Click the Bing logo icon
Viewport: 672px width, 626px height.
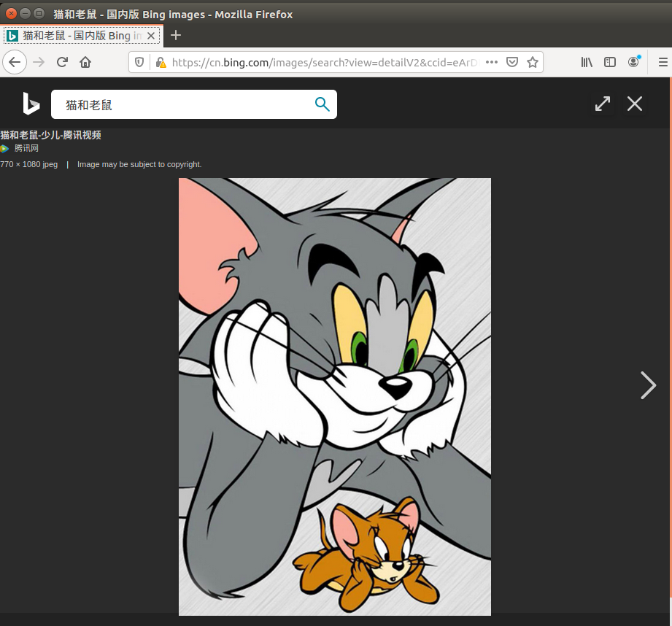tap(31, 104)
